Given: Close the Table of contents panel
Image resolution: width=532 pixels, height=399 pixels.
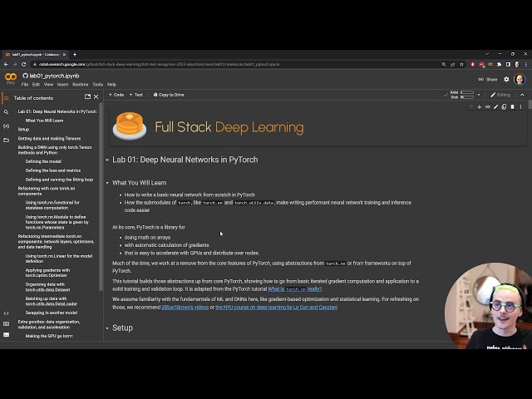Looking at the screenshot, I should pyautogui.click(x=96, y=96).
